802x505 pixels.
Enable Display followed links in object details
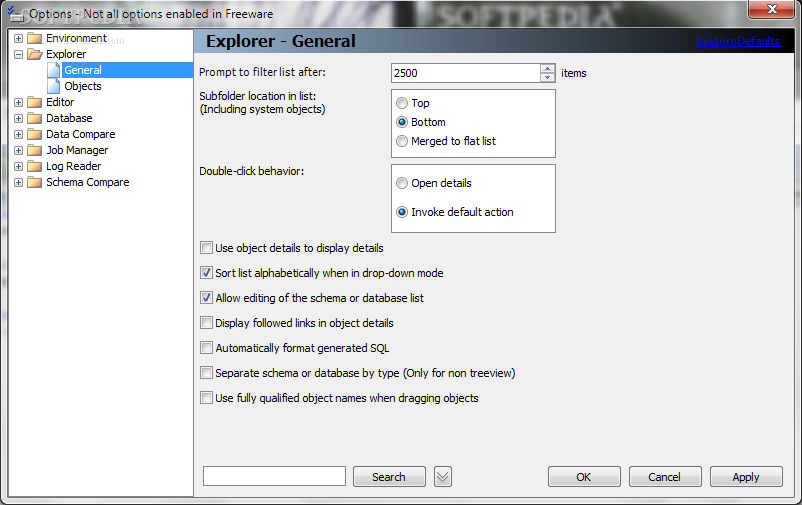tap(206, 323)
